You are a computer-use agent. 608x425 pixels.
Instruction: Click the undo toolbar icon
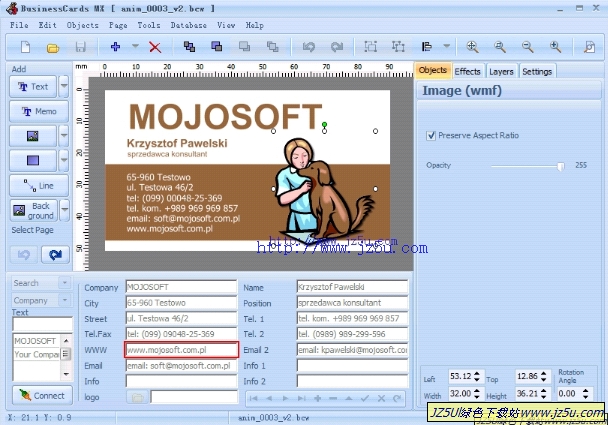309,47
